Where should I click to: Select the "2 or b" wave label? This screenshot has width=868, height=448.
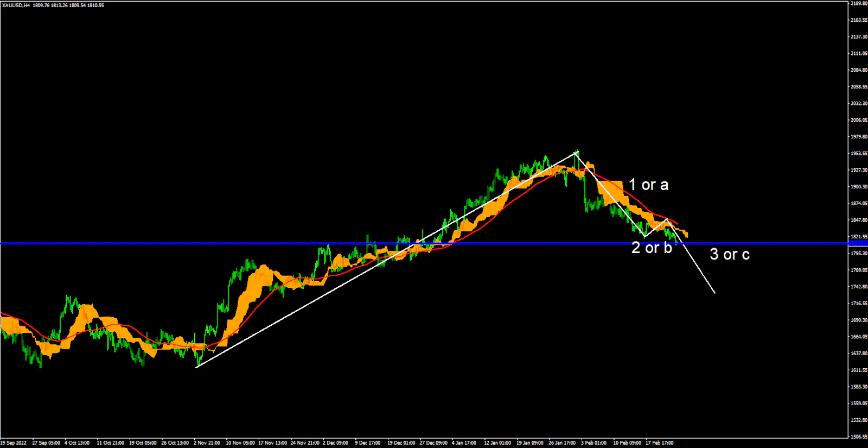[652, 248]
